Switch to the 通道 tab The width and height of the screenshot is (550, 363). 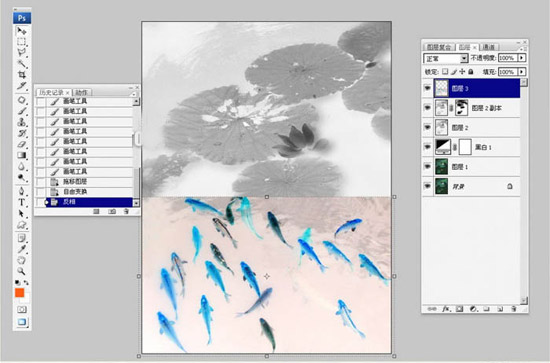pyautogui.click(x=488, y=47)
